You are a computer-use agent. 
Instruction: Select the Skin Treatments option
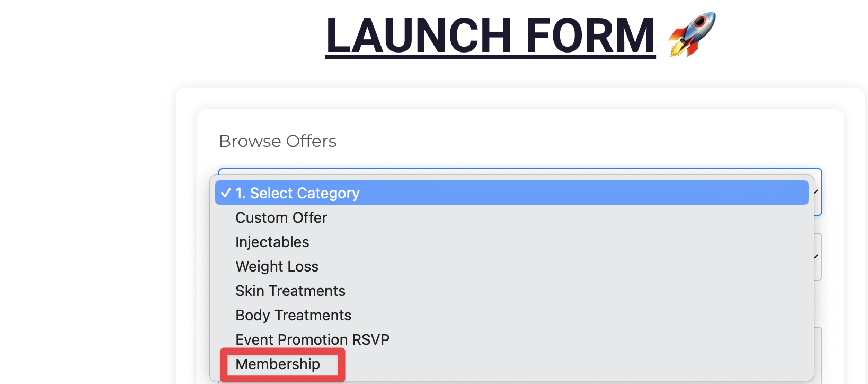click(x=290, y=291)
